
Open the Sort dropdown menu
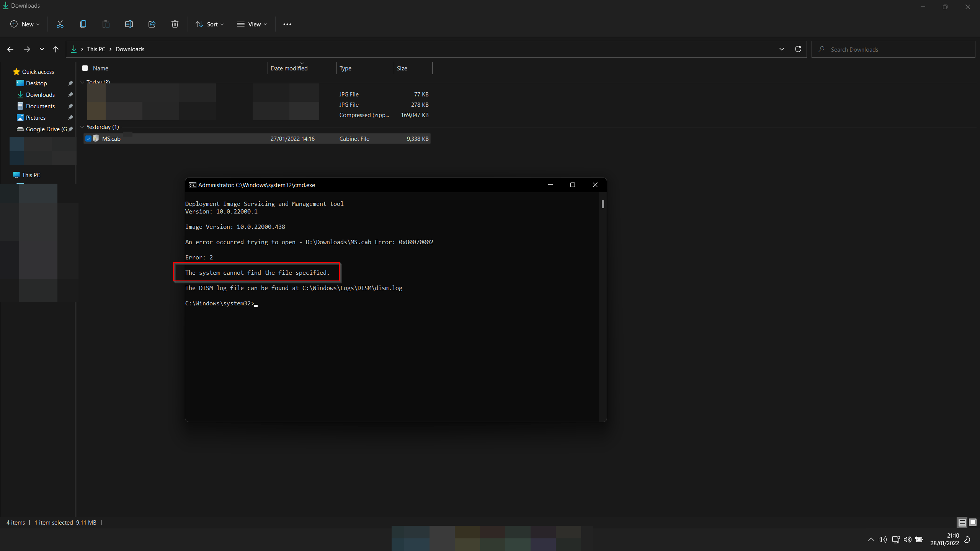pos(210,24)
